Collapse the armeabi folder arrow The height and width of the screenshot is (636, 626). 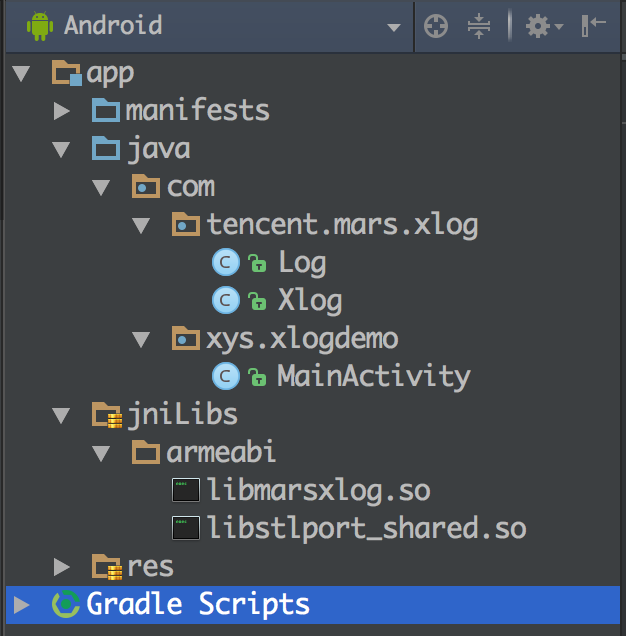click(101, 453)
